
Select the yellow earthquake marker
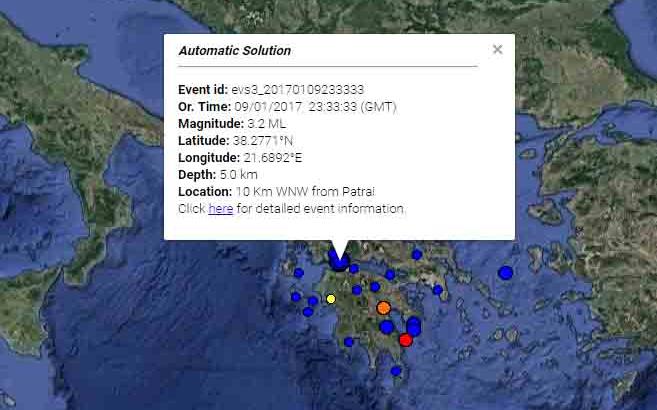coord(331,299)
